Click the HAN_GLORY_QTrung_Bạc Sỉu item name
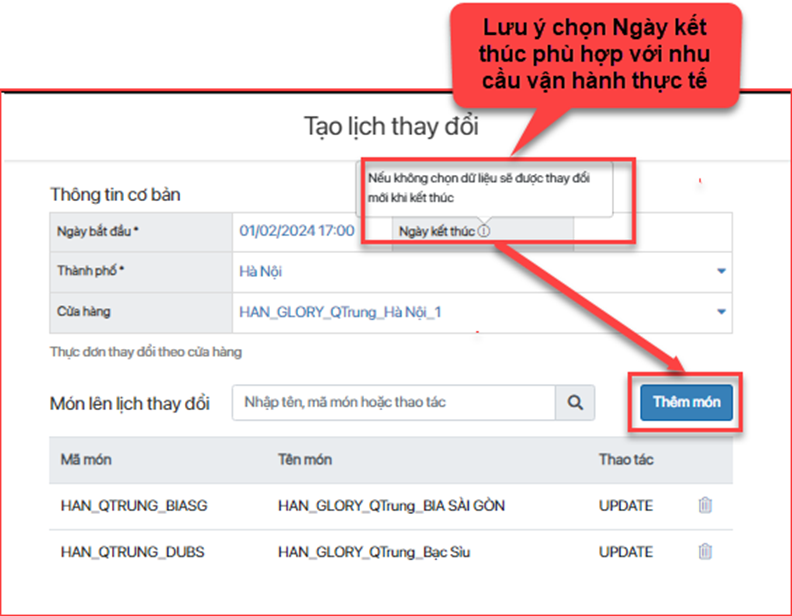 pos(374,551)
